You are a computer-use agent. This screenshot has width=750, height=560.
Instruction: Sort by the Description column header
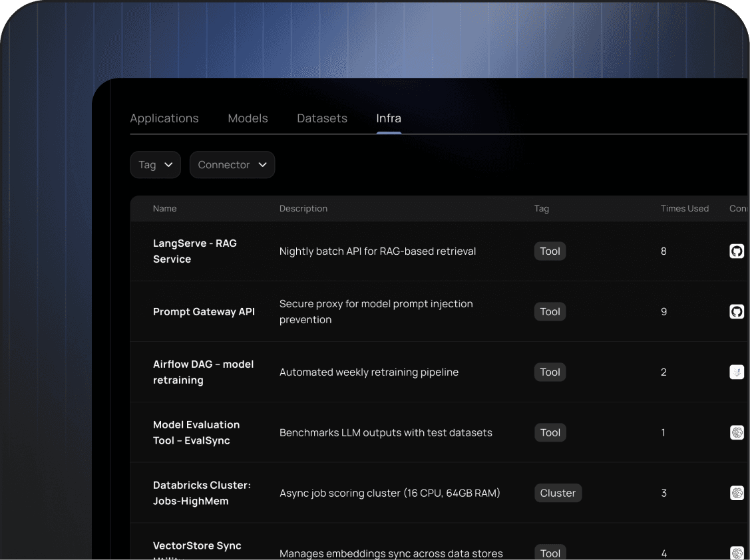[303, 209]
